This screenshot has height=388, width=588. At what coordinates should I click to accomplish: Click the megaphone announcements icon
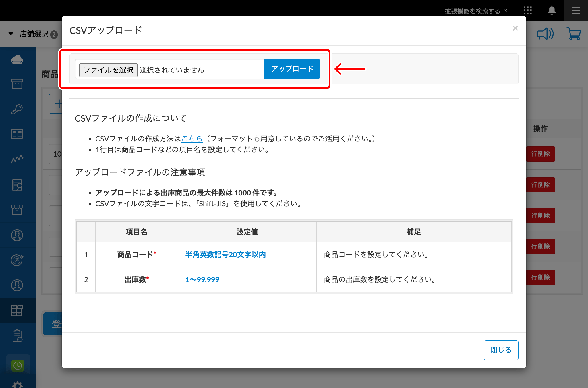tap(545, 34)
